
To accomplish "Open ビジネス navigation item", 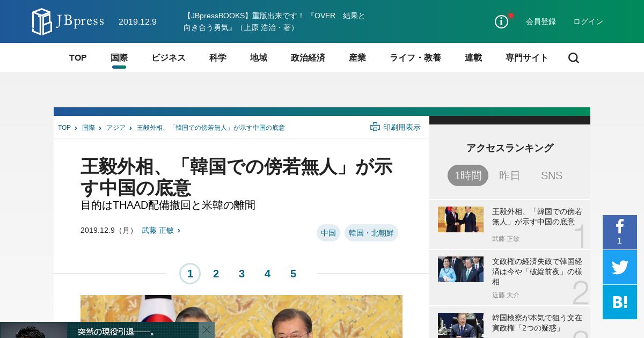I will coord(169,58).
